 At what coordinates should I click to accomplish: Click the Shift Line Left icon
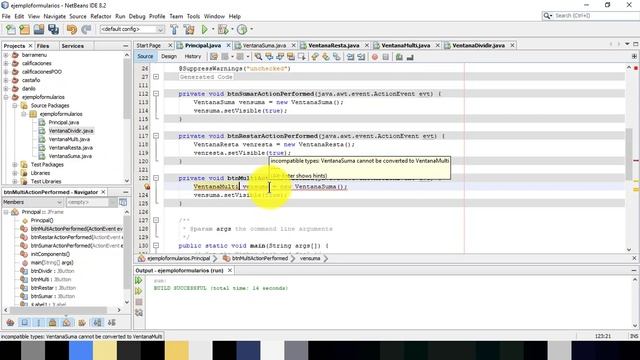tap(351, 57)
